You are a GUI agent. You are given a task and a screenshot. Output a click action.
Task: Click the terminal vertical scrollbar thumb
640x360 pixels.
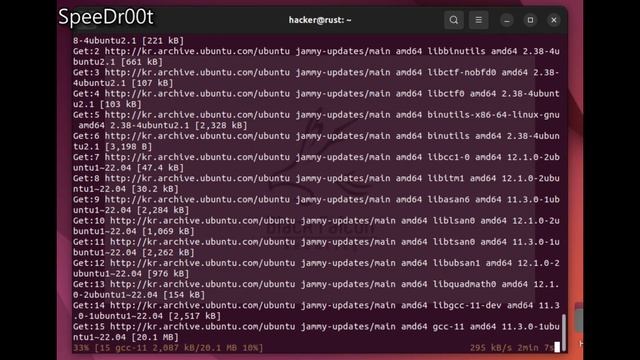click(x=564, y=332)
